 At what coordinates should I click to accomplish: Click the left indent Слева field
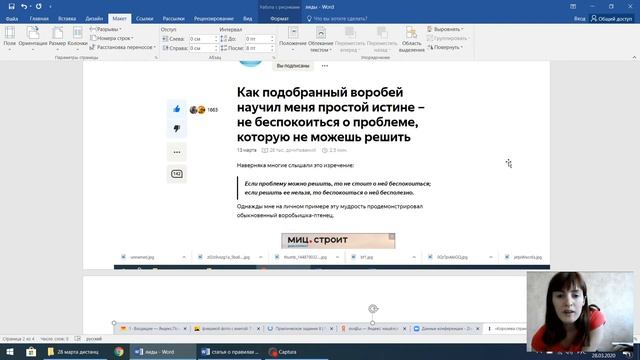[201, 39]
